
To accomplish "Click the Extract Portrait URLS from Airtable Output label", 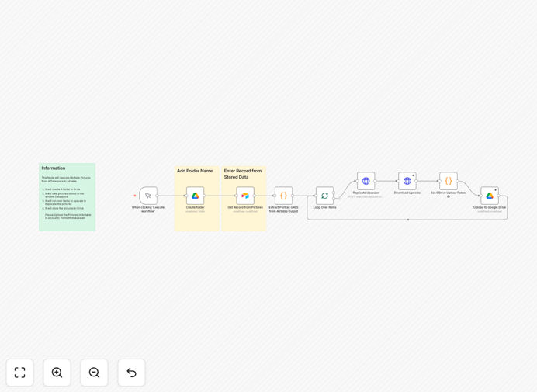I will point(283,210).
